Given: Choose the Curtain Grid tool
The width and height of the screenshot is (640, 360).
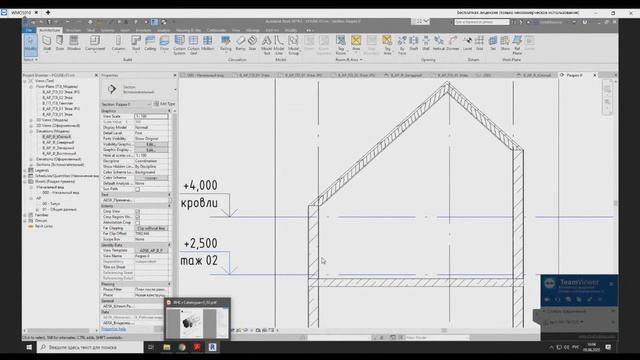Looking at the screenshot, I should (x=193, y=45).
